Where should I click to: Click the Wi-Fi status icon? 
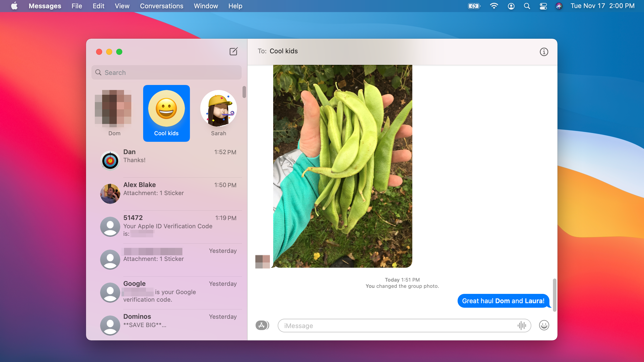coord(494,6)
